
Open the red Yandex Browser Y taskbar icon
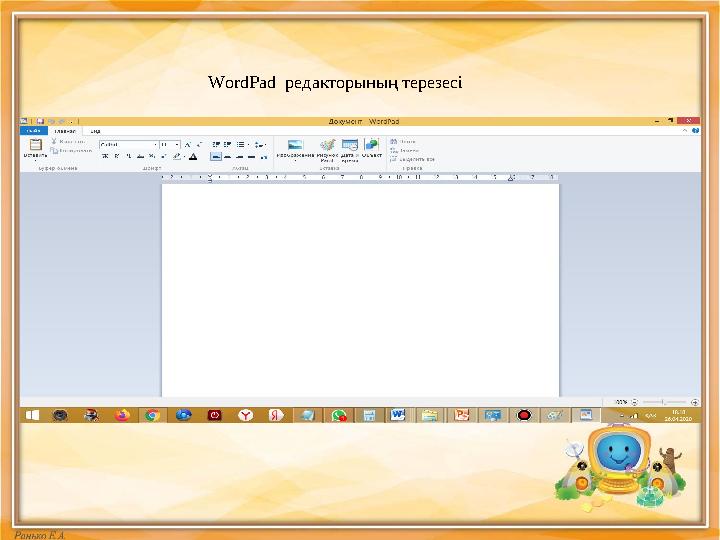[x=246, y=416]
